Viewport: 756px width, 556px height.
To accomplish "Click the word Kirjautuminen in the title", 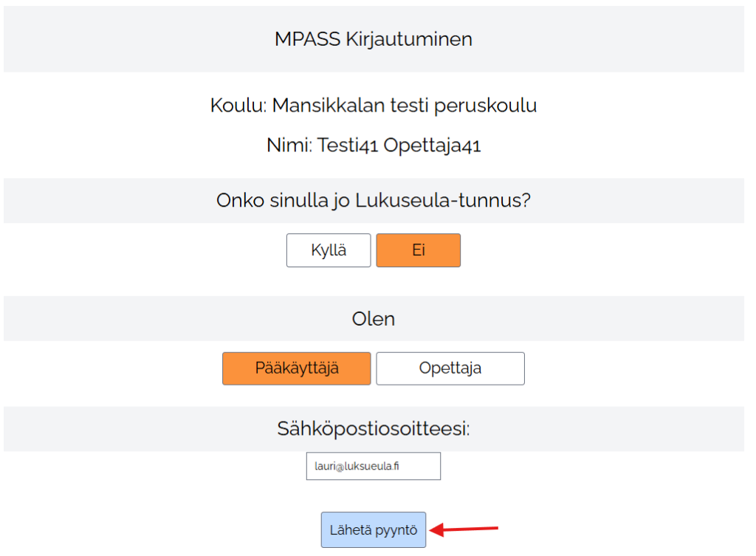I will click(408, 39).
